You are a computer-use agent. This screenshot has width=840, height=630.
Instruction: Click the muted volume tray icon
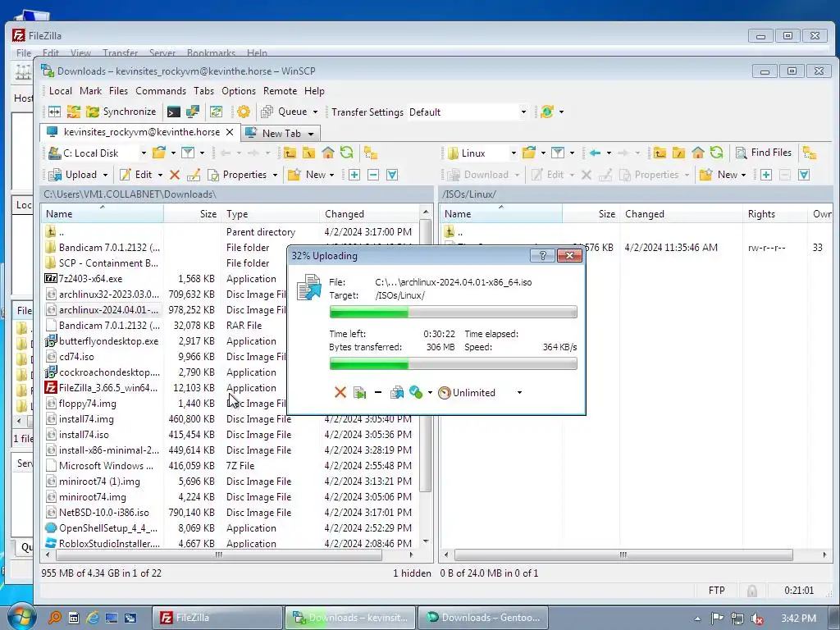click(756, 619)
